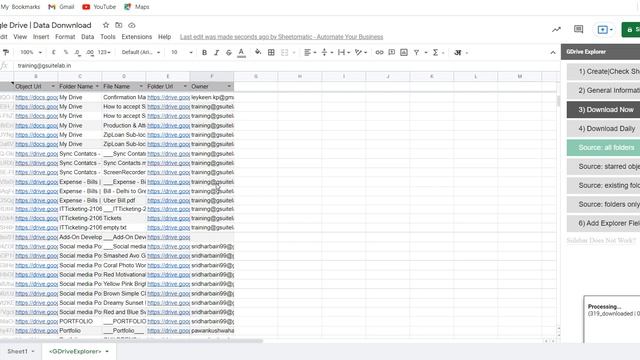Screen dimensions: 640x360
Task: Open the Owner column filter
Action: pos(229,87)
